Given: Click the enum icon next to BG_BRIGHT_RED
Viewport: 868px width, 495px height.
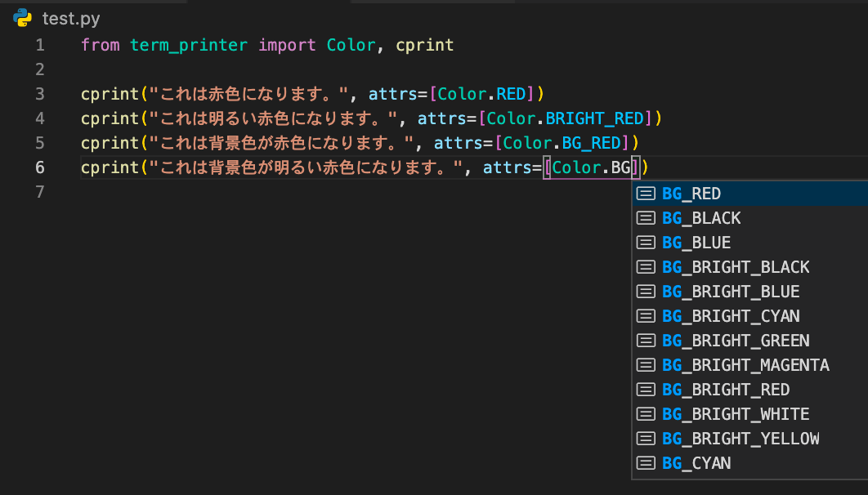Looking at the screenshot, I should [x=646, y=390].
